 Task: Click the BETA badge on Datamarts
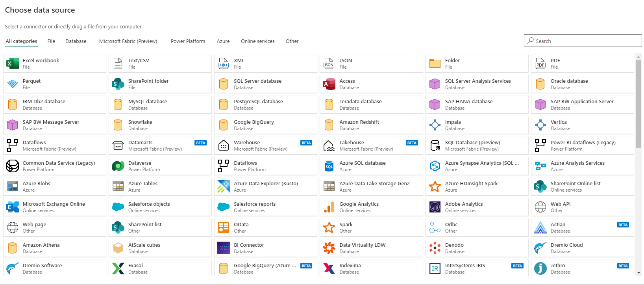(201, 143)
